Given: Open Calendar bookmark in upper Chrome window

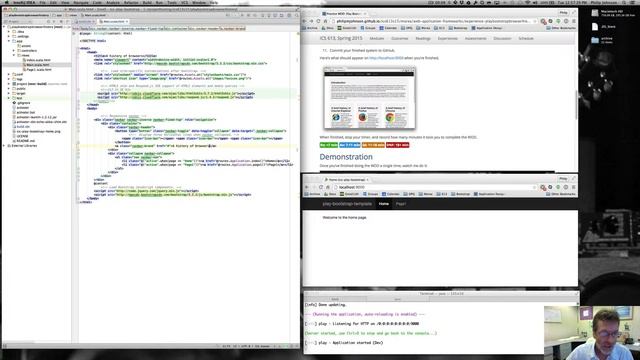Looking at the screenshot, I should 388,28.
